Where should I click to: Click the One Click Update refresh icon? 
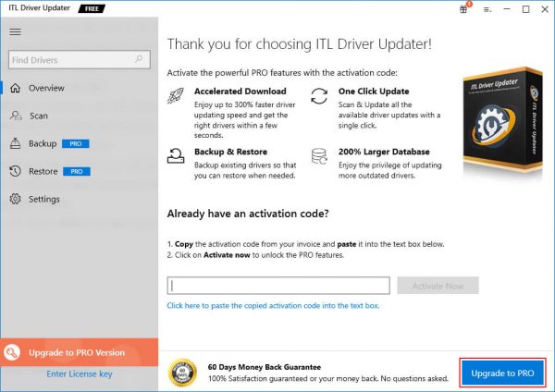click(319, 96)
